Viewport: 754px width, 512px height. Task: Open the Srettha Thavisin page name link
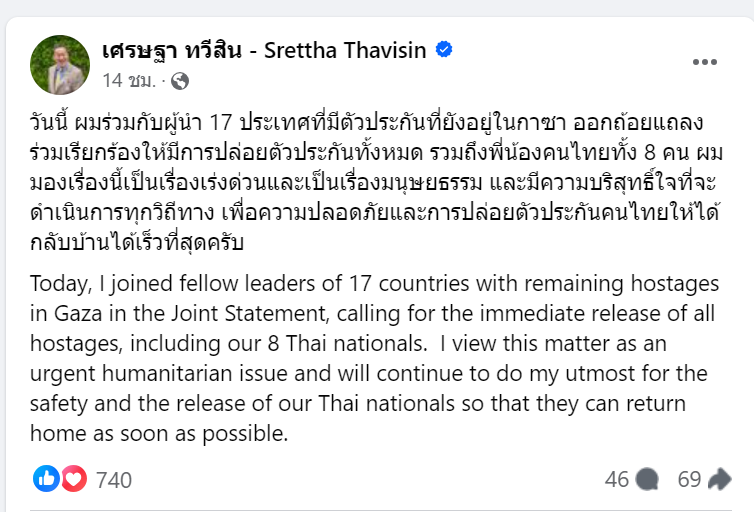click(348, 51)
